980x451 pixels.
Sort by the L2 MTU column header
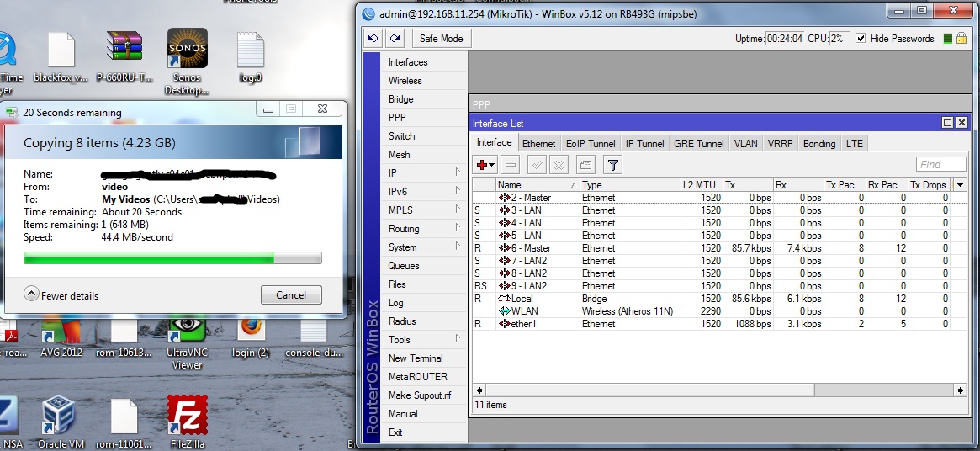click(702, 184)
